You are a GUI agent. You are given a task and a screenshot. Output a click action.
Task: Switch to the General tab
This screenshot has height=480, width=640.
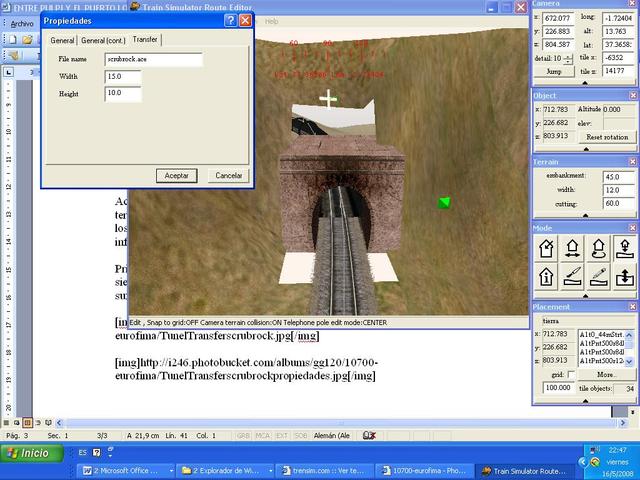tap(62, 40)
